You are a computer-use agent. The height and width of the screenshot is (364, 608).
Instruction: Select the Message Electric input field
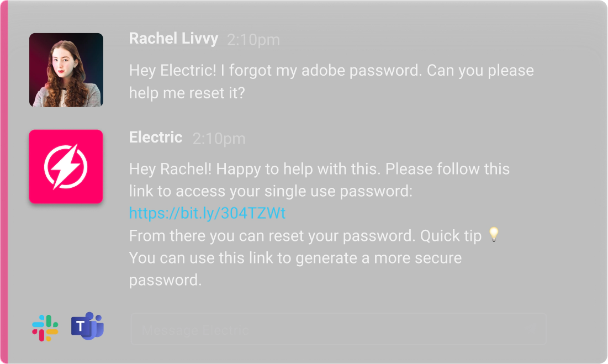(276, 329)
